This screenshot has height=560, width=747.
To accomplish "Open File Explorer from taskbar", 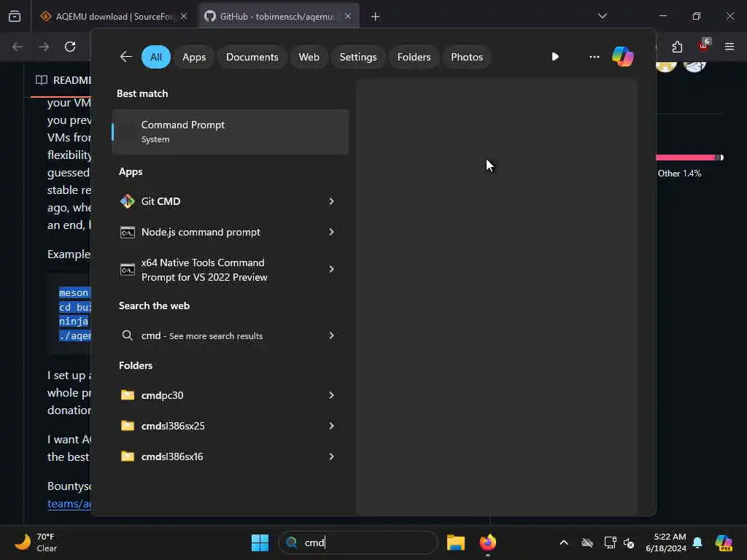I will pos(456,542).
